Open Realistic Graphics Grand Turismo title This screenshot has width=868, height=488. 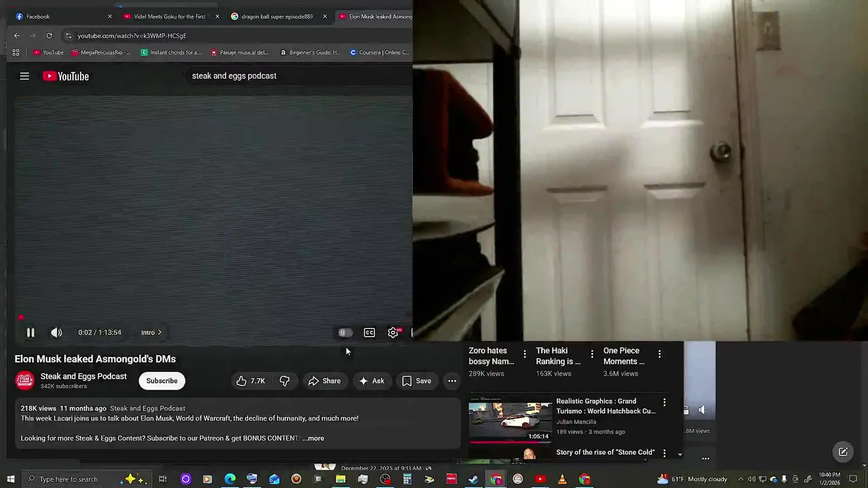click(x=606, y=406)
